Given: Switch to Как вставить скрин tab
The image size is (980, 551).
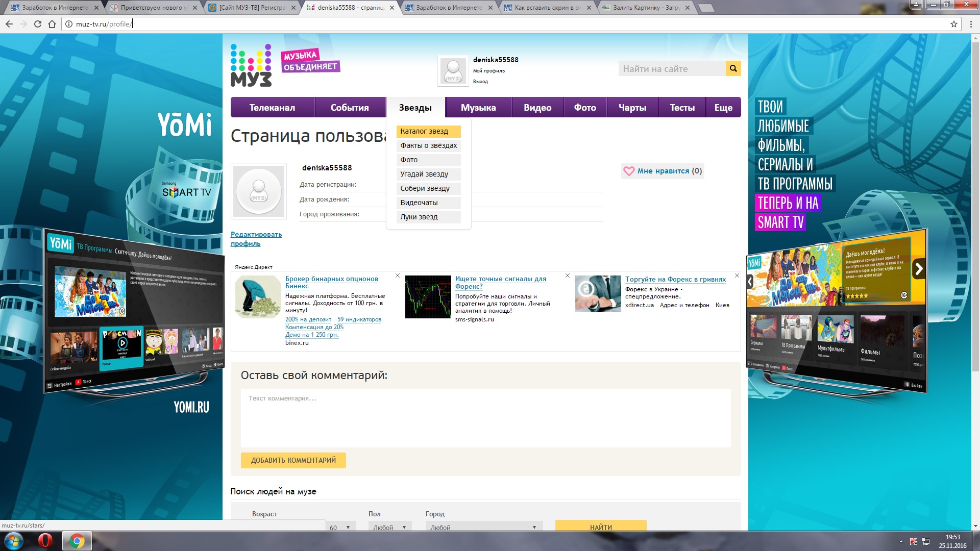Looking at the screenshot, I should click(x=547, y=8).
